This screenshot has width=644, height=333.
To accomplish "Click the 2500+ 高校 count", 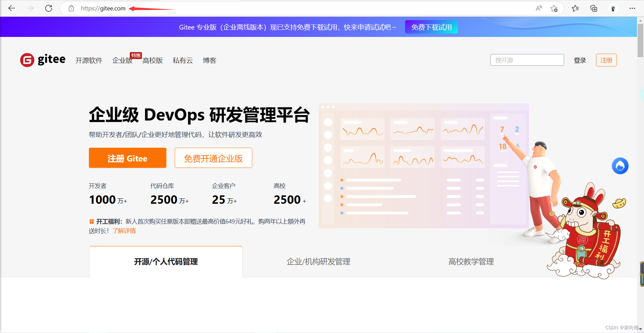I will tap(290, 200).
